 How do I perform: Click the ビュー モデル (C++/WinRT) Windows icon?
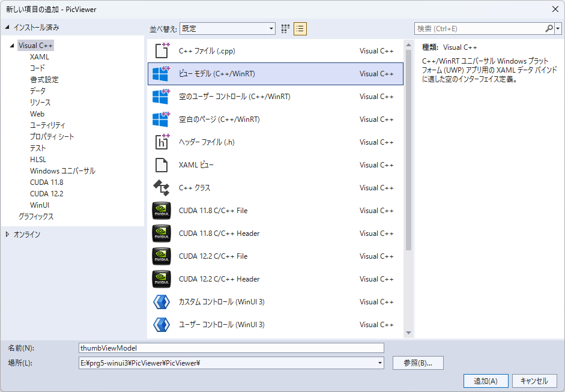click(x=161, y=73)
